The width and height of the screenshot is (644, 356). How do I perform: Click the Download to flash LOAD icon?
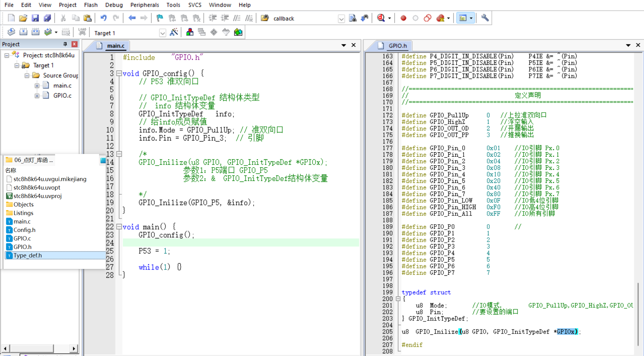click(x=82, y=32)
